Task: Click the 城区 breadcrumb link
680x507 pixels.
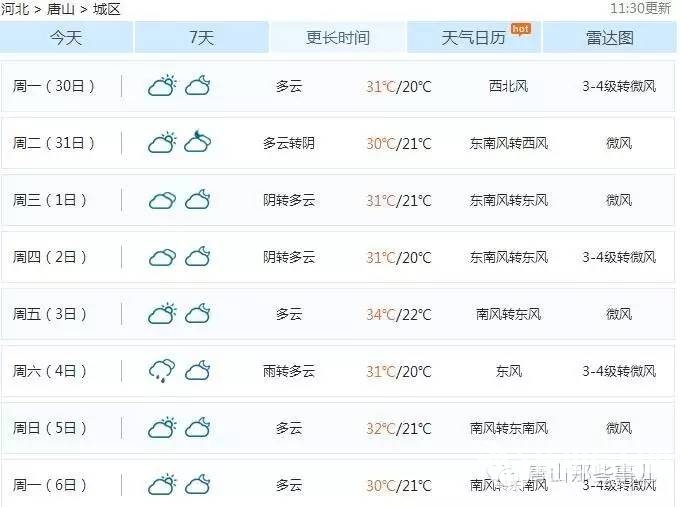Action: click(106, 9)
